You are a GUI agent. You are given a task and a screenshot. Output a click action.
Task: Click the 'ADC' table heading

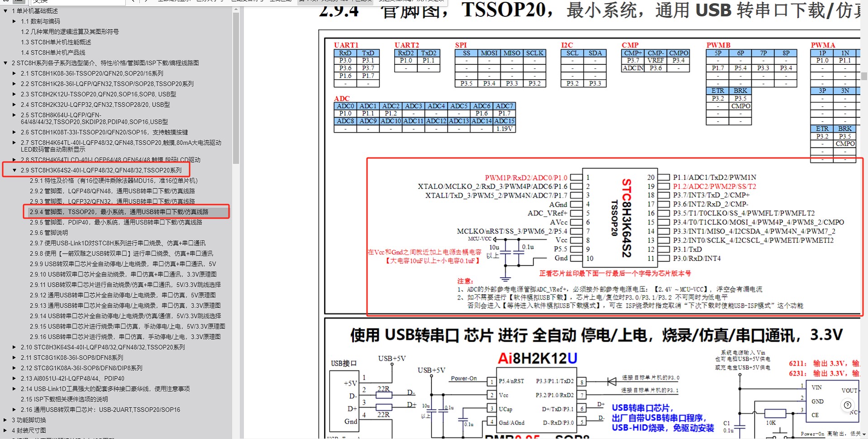pos(342,98)
